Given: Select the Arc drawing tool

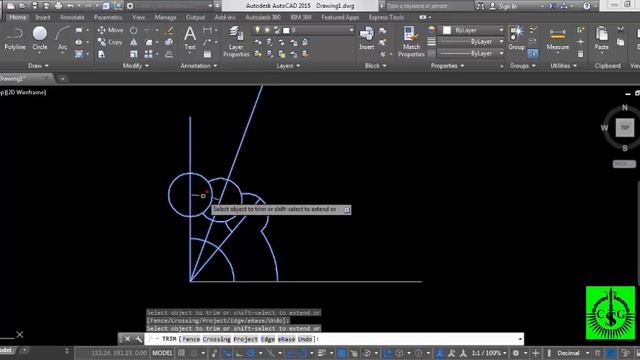Looking at the screenshot, I should [62, 38].
